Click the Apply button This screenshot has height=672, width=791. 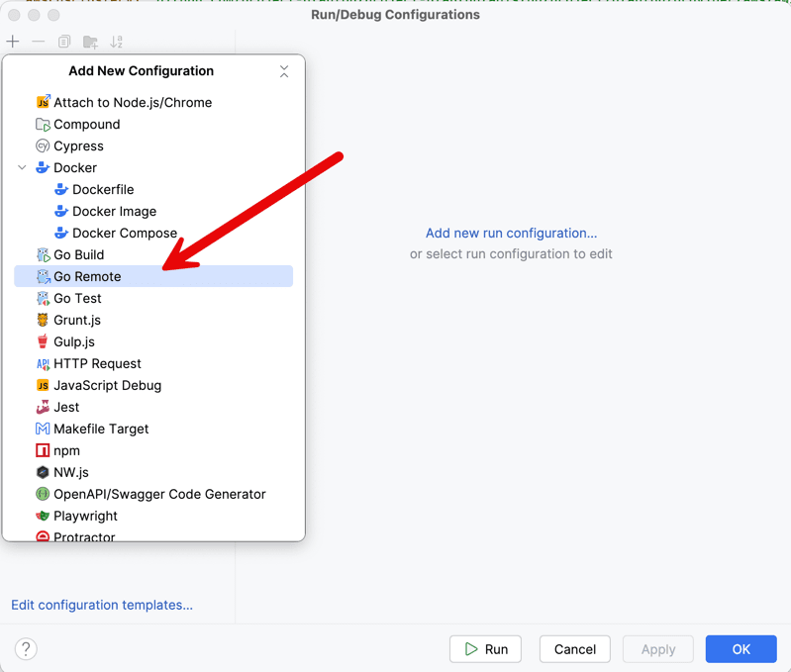pyautogui.click(x=657, y=649)
